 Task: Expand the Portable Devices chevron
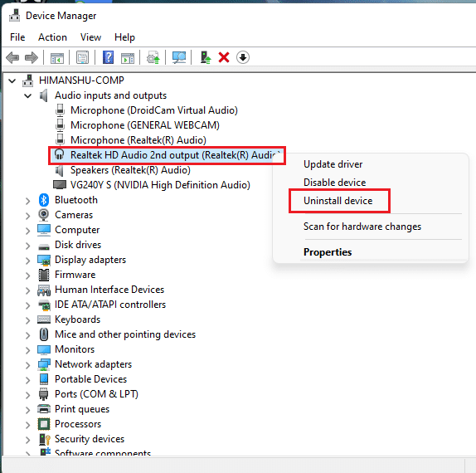click(x=28, y=380)
